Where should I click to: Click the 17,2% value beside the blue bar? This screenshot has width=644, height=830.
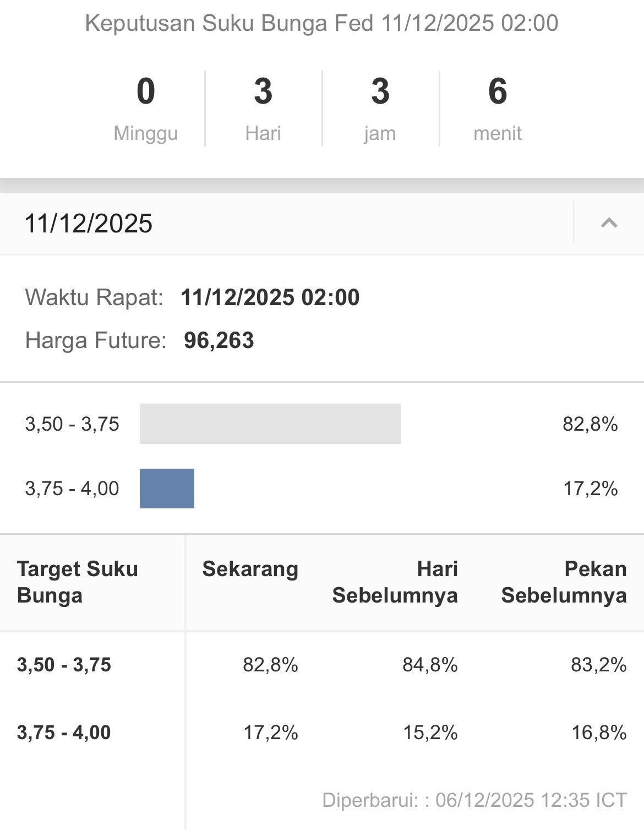pos(590,489)
